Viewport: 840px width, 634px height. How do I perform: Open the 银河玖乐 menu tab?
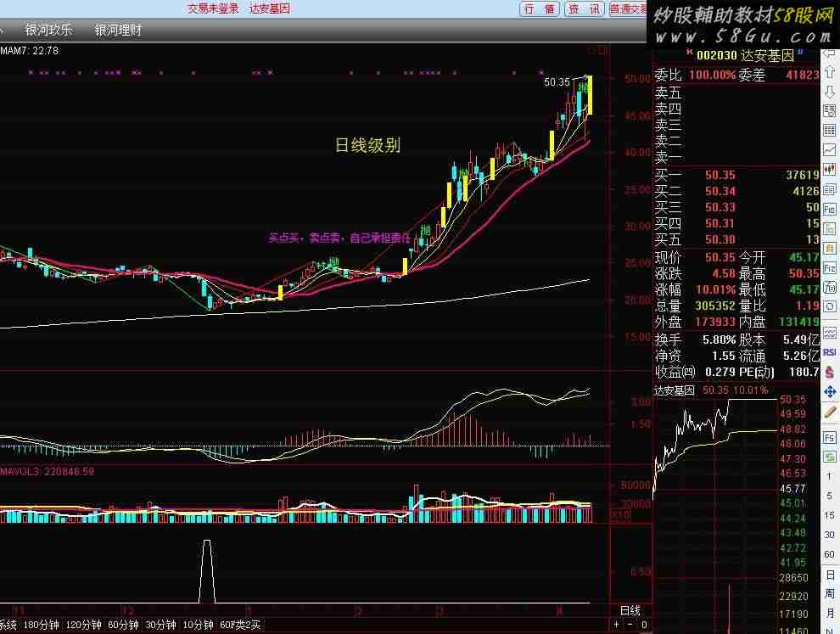click(48, 30)
